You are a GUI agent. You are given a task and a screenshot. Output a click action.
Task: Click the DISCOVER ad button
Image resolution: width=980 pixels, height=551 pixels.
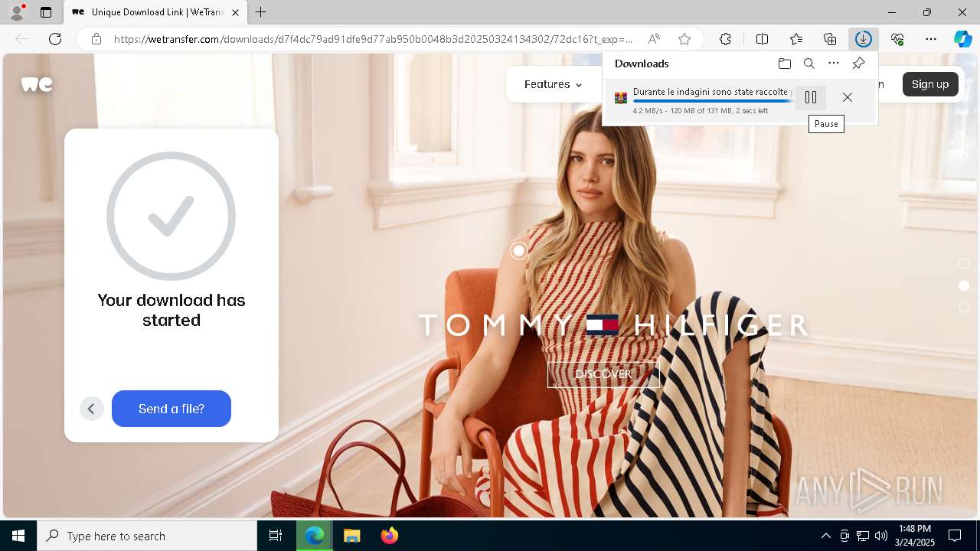click(603, 373)
